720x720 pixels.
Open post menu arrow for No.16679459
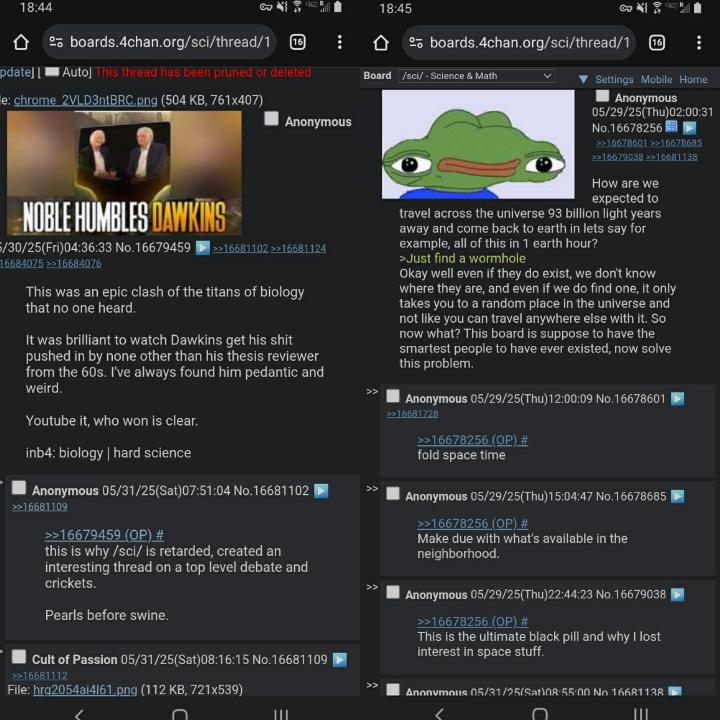(x=202, y=248)
